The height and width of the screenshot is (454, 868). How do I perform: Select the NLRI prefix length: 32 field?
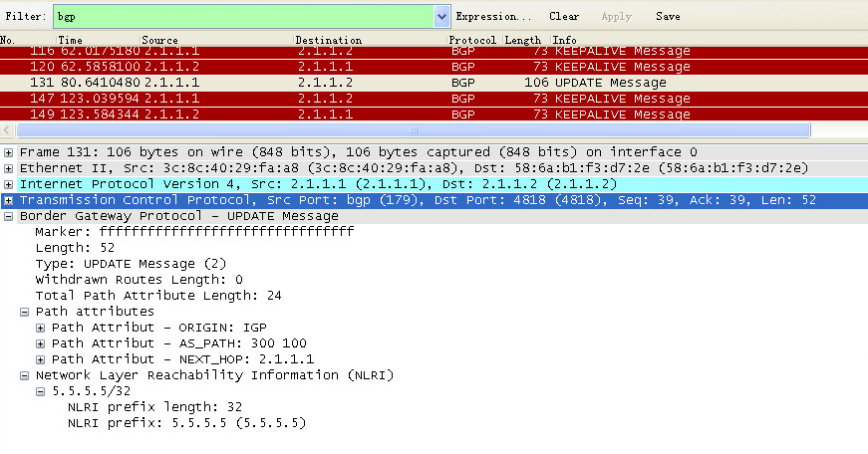tap(155, 407)
